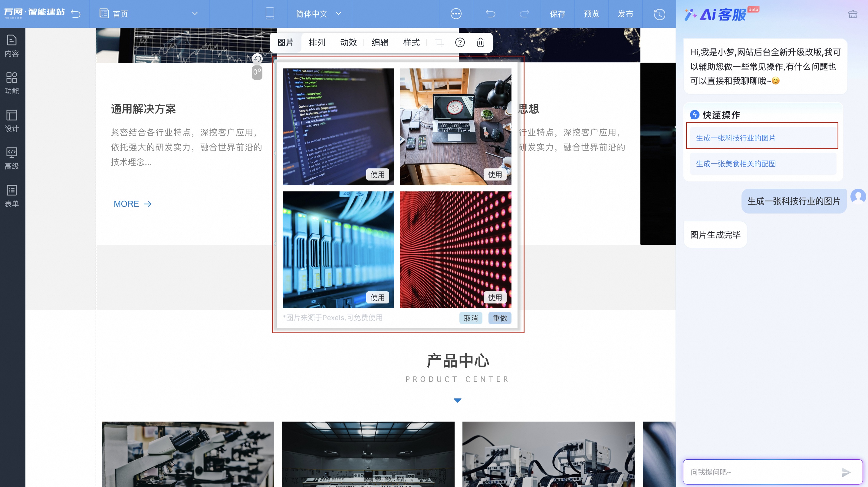
Task: Open revision history via clock icon
Action: pyautogui.click(x=659, y=14)
